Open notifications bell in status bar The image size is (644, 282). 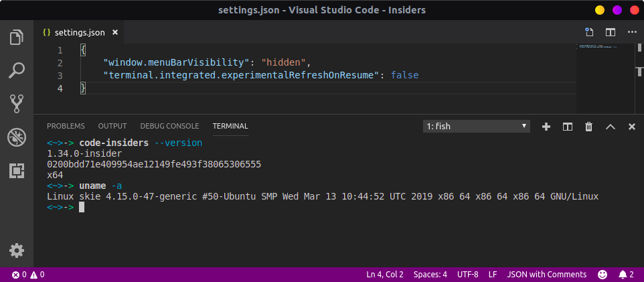click(627, 275)
